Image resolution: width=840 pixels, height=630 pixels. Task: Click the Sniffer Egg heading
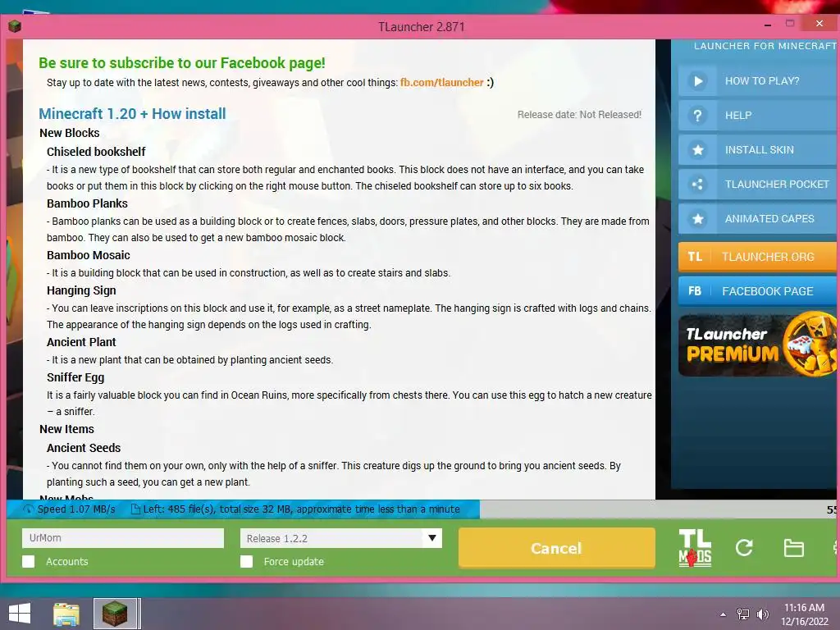click(x=75, y=377)
